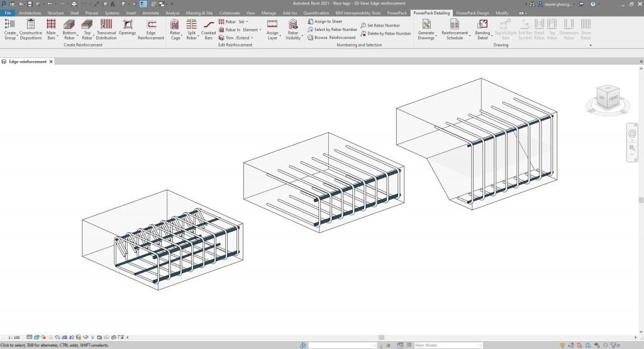The width and height of the screenshot is (644, 349).
Task: Switch to the PowerPack Design ribbon tab
Action: point(472,13)
